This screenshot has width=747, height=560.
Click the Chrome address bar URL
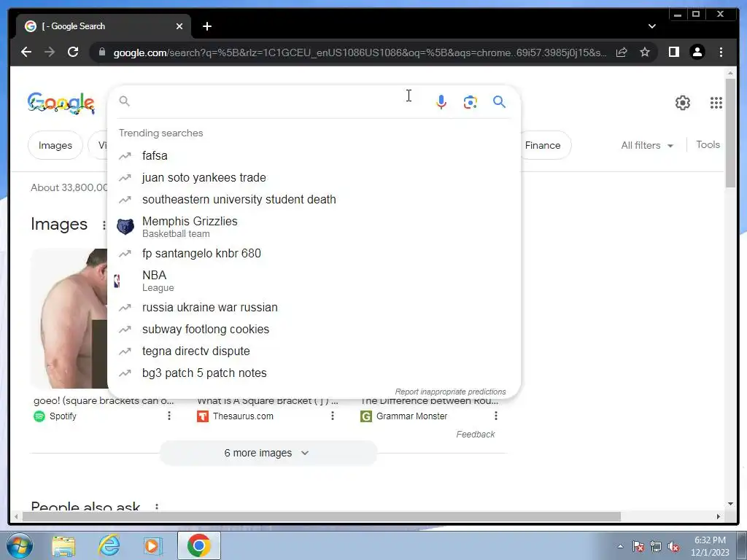point(360,52)
